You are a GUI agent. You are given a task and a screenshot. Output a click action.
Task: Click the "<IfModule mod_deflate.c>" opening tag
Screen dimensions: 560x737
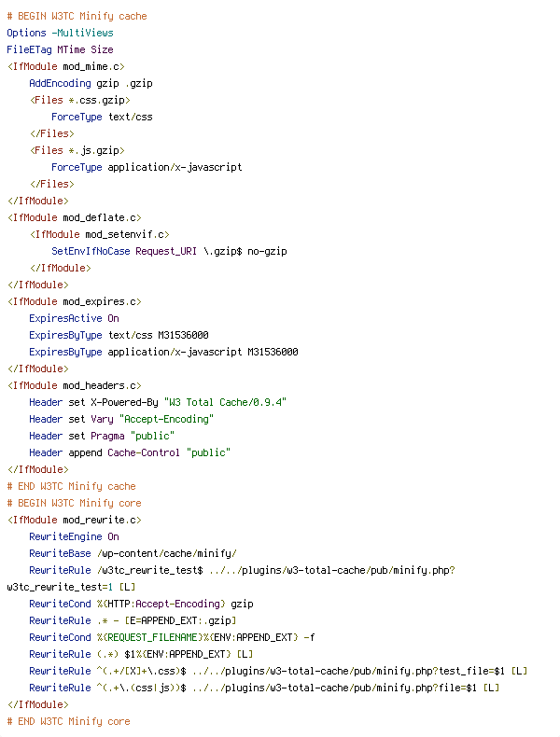74,217
